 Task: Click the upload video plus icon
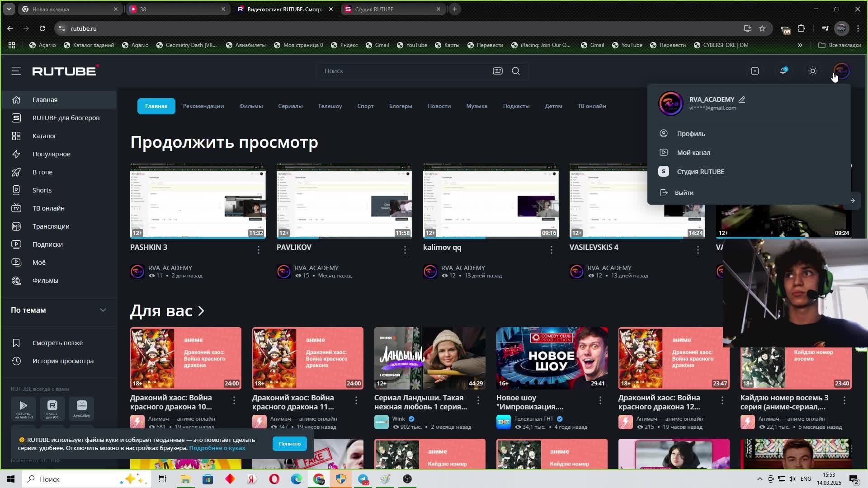click(755, 71)
